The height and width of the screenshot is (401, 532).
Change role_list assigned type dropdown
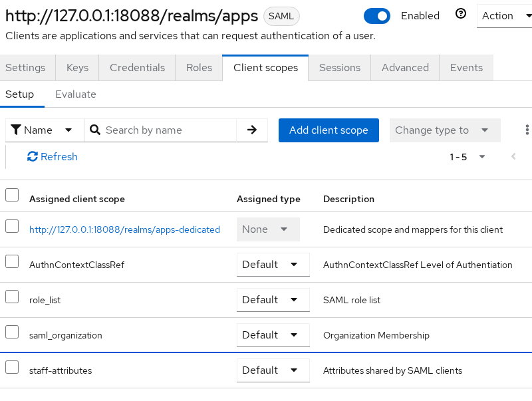coord(273,300)
